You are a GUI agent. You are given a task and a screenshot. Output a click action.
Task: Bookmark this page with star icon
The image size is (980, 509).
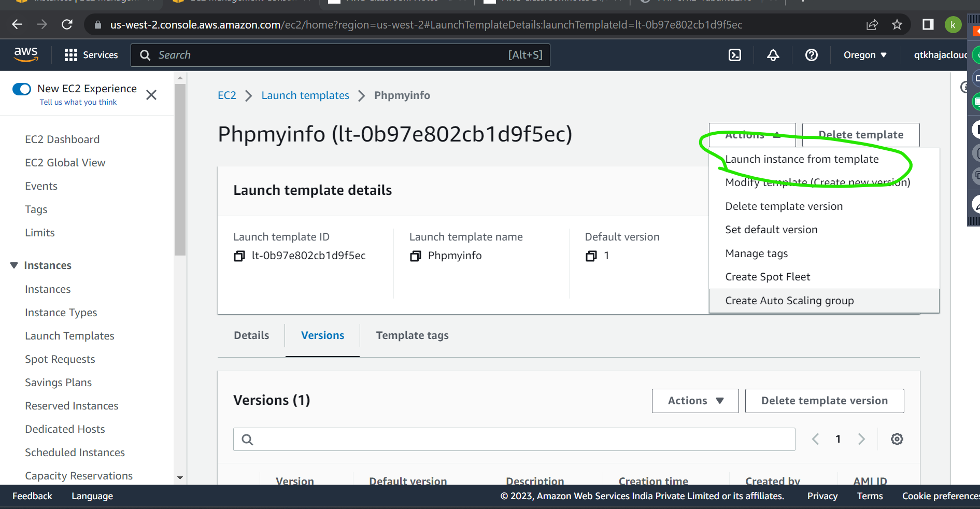897,24
